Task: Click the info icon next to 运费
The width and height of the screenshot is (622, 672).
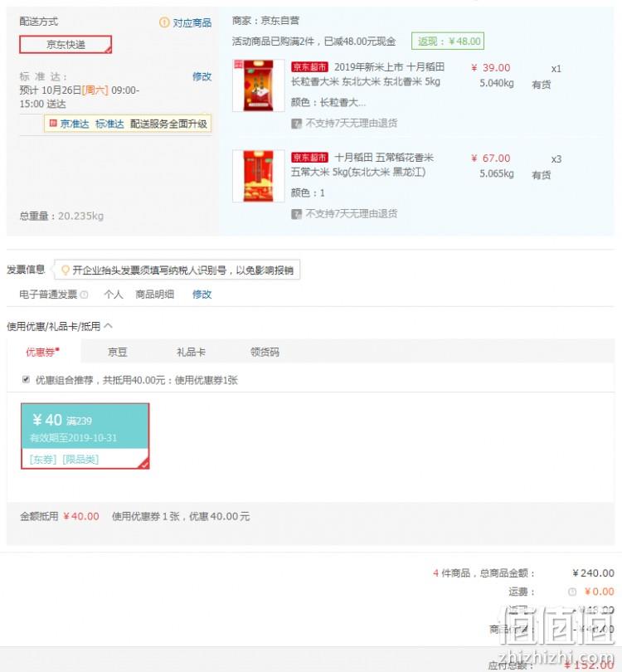Action: [x=572, y=592]
